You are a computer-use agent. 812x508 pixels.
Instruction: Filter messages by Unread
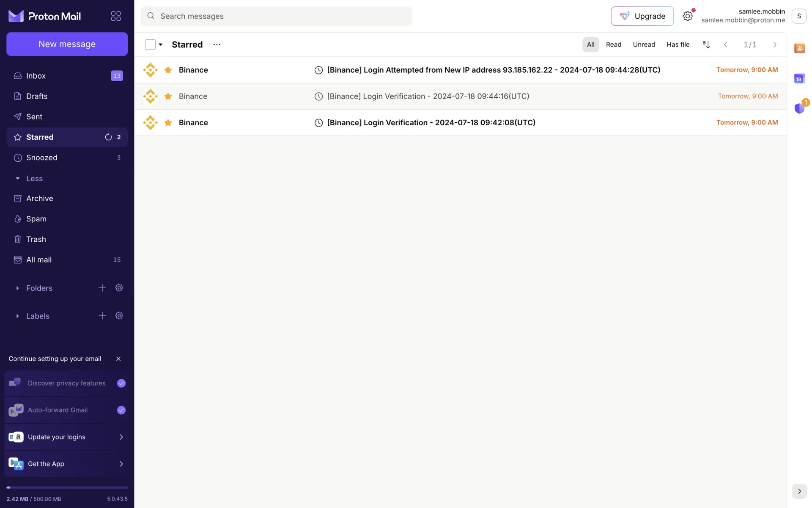tap(644, 44)
